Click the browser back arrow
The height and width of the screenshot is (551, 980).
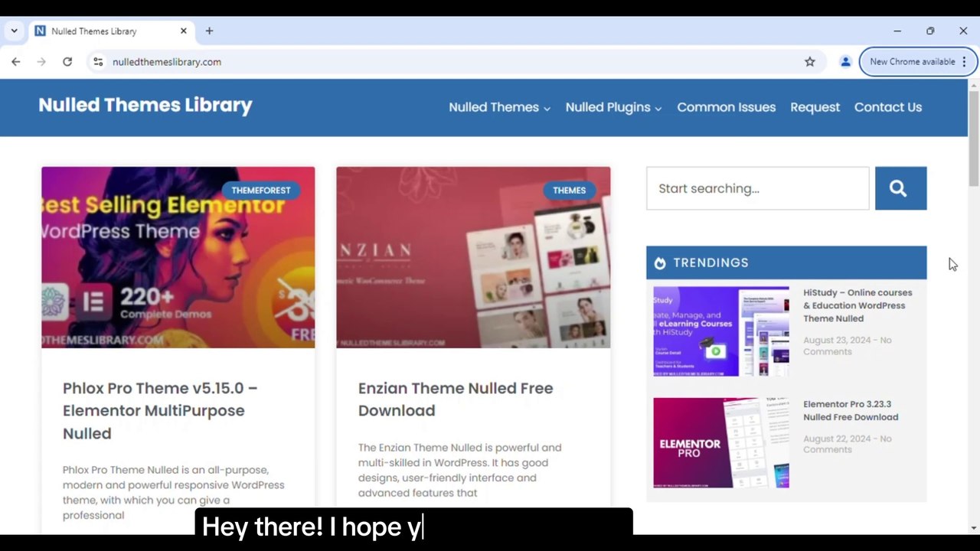point(16,62)
